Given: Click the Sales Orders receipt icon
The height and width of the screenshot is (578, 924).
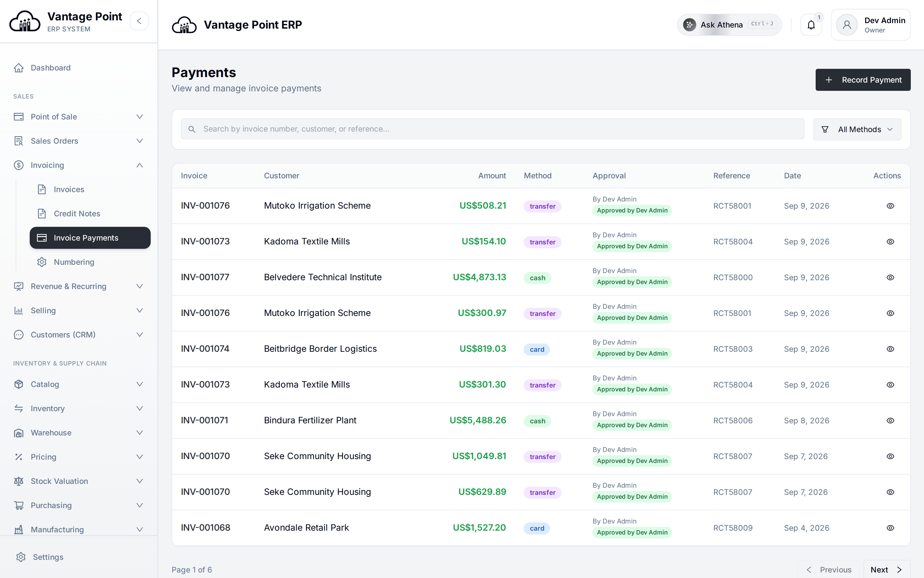Looking at the screenshot, I should tap(19, 141).
